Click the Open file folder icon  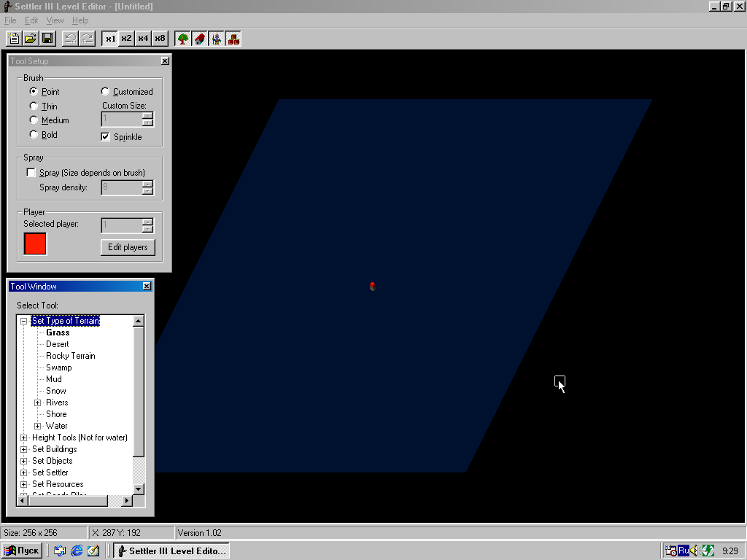click(x=31, y=39)
